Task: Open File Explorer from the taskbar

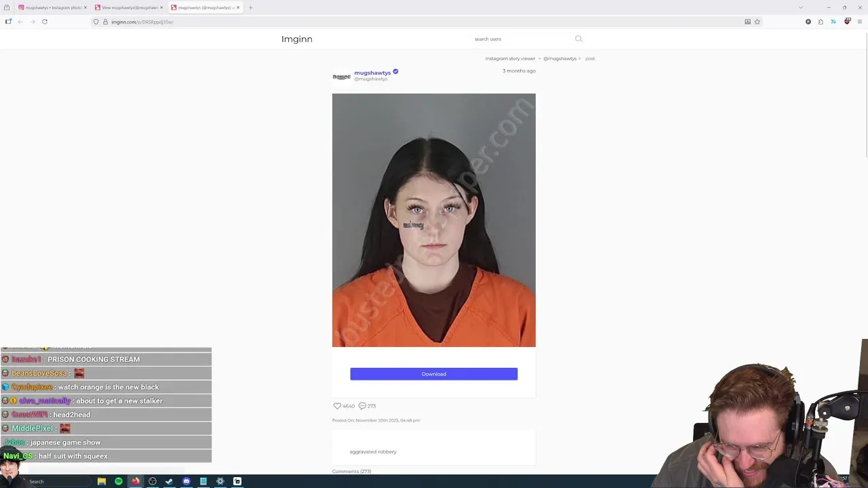Action: pos(102,481)
